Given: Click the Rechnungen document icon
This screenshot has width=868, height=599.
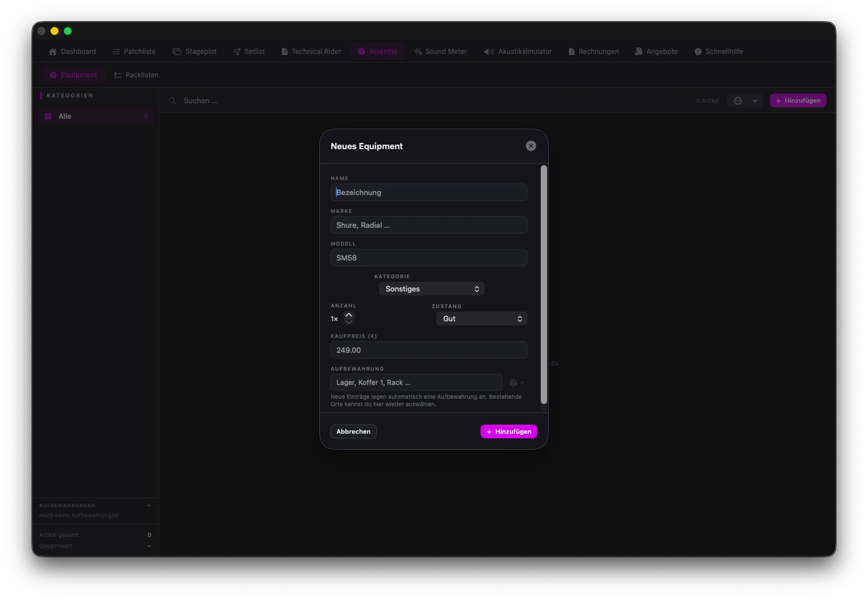Looking at the screenshot, I should (571, 52).
